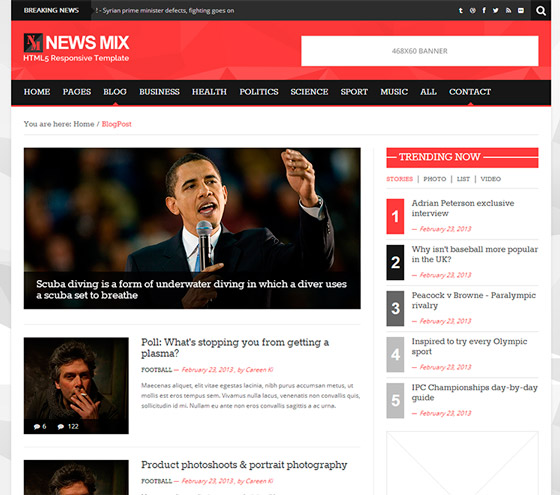Viewport: 560px width, 495px height.
Task: Open comments count 6 on smoker thumbnail
Action: point(40,426)
